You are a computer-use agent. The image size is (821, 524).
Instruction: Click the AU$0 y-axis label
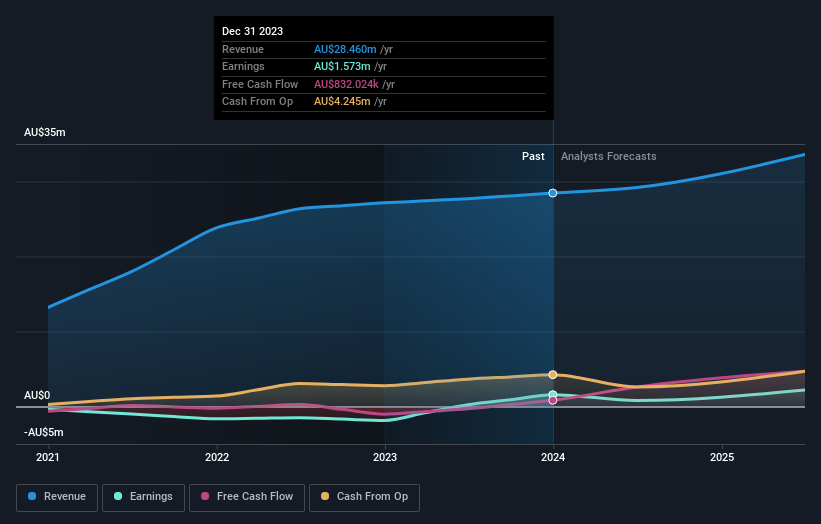(x=37, y=395)
